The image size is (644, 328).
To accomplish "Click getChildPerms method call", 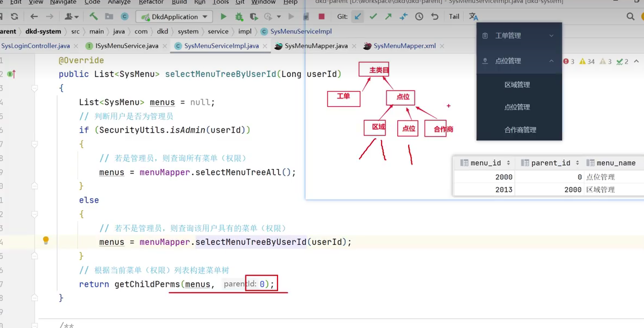I will (x=147, y=284).
